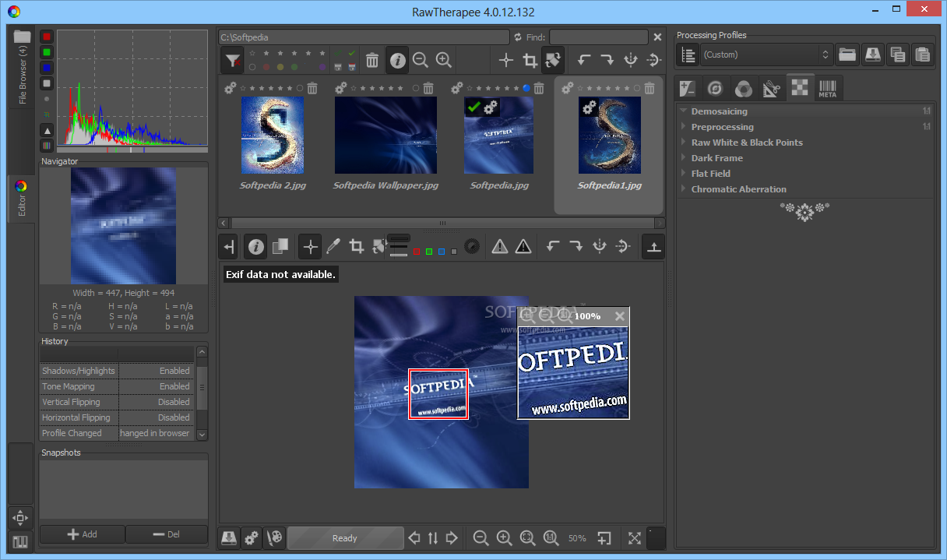Toggle file browser thumbnail info button
The width and height of the screenshot is (947, 560).
click(x=397, y=60)
